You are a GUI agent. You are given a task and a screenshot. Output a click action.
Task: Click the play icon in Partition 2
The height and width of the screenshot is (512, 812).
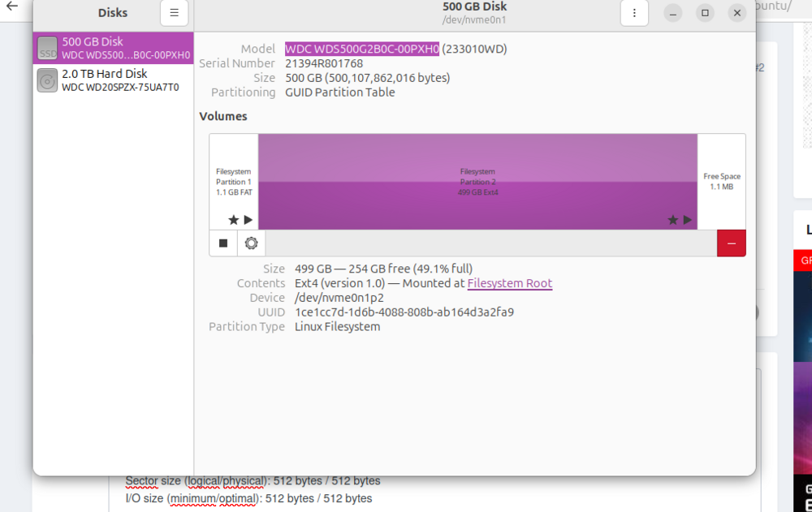pyautogui.click(x=688, y=220)
